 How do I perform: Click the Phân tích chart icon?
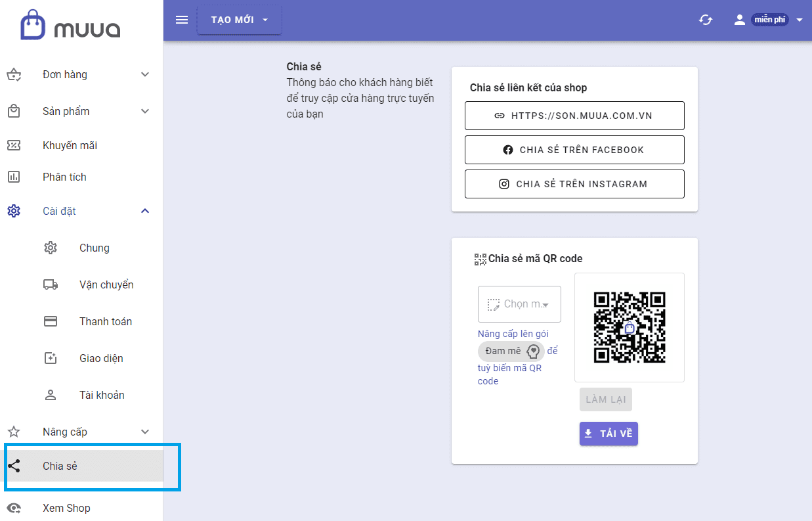coord(14,177)
